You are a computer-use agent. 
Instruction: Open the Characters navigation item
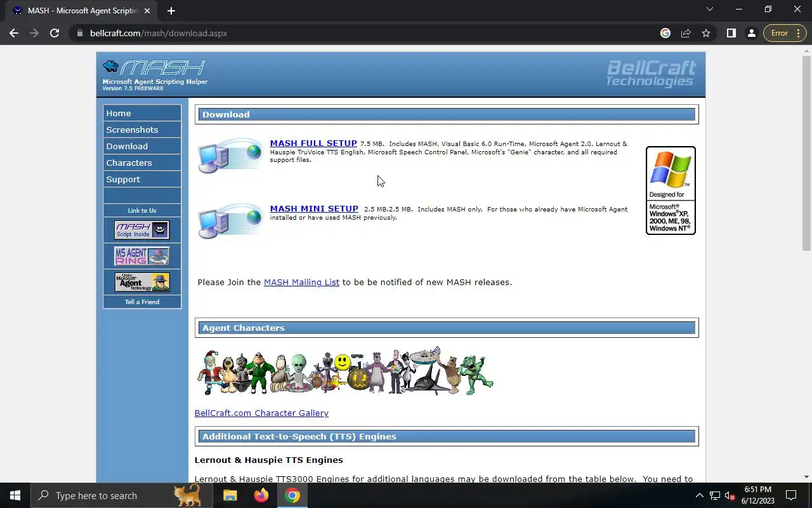[x=142, y=163]
